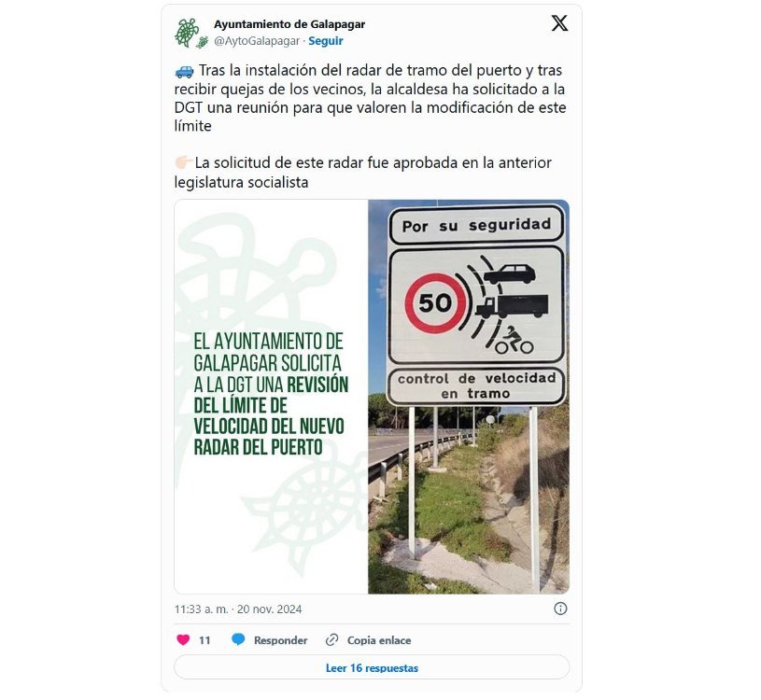Click the tweet text about radar de tramo
The height and width of the screenshot is (700, 761).
click(370, 98)
